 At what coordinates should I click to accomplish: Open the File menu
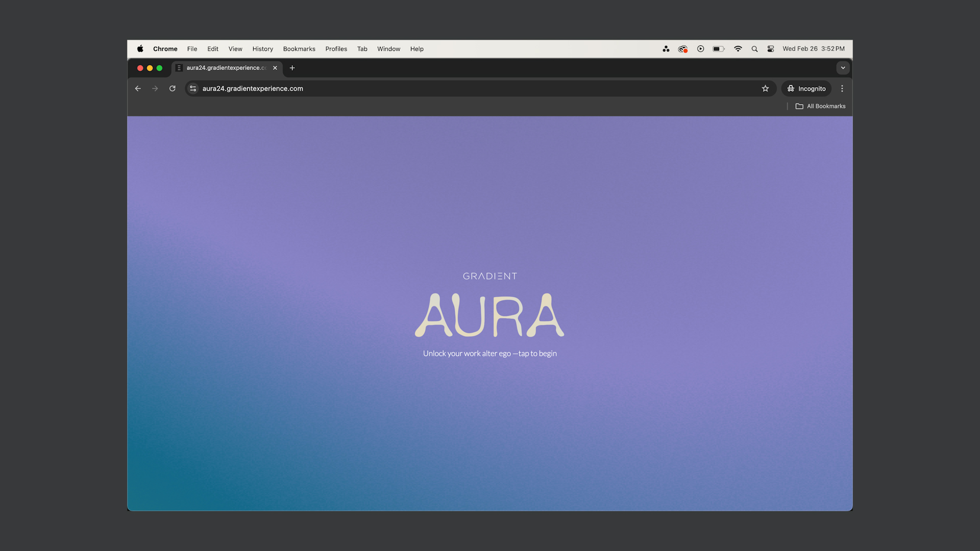coord(192,49)
